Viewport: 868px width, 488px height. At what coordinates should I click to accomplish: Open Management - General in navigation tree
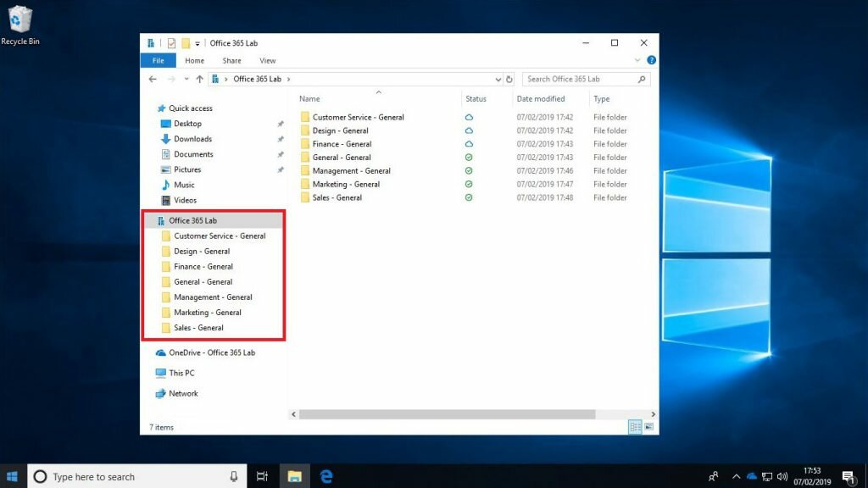pos(213,297)
